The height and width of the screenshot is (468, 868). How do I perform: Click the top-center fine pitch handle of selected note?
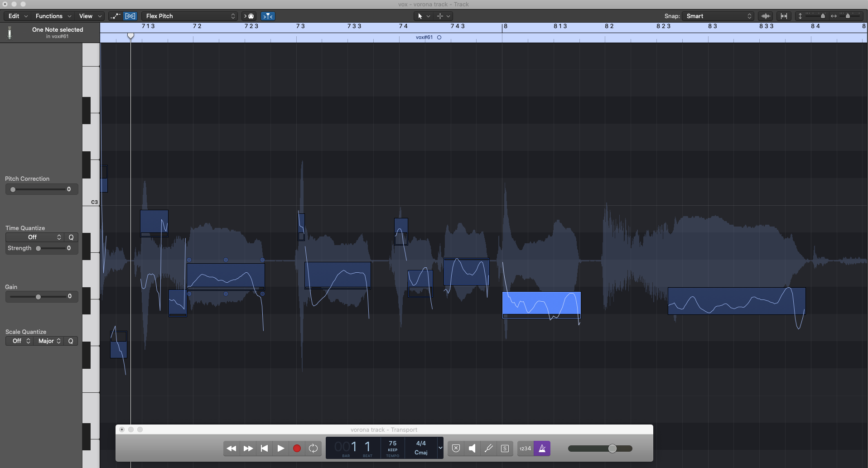(226, 260)
